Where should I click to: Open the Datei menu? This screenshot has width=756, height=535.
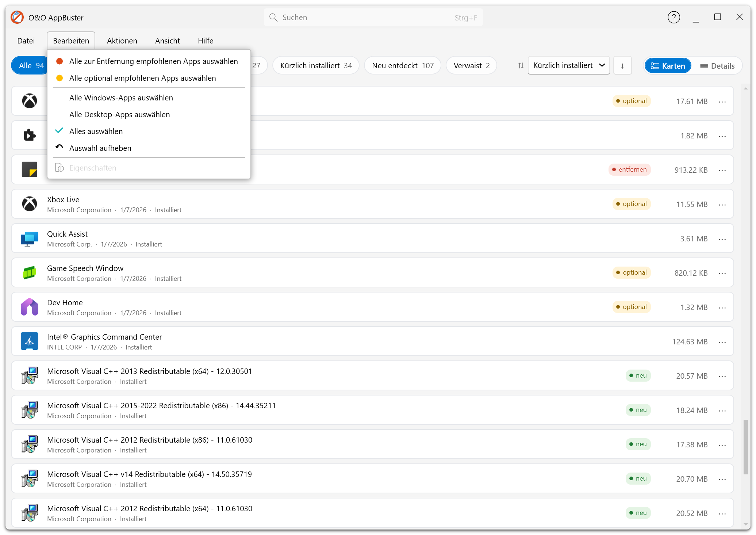coord(26,41)
